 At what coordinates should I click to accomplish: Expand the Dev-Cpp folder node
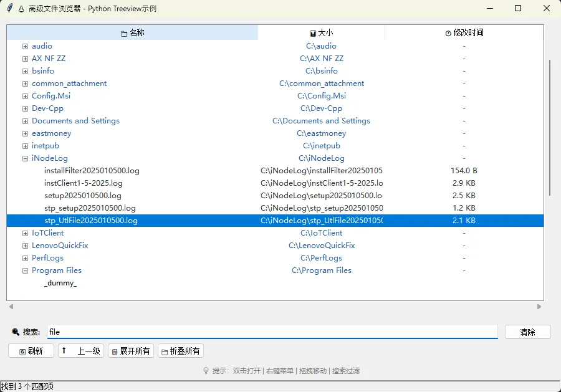25,108
